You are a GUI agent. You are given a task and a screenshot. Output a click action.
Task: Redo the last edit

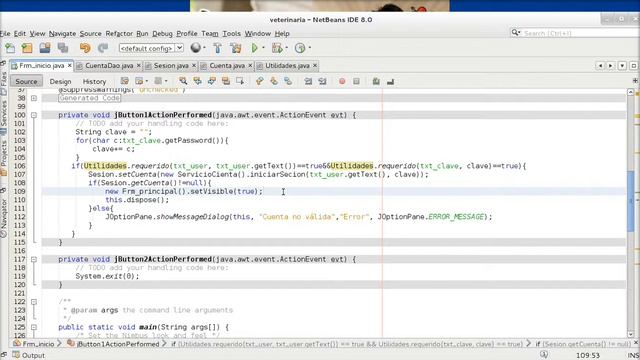click(102, 48)
